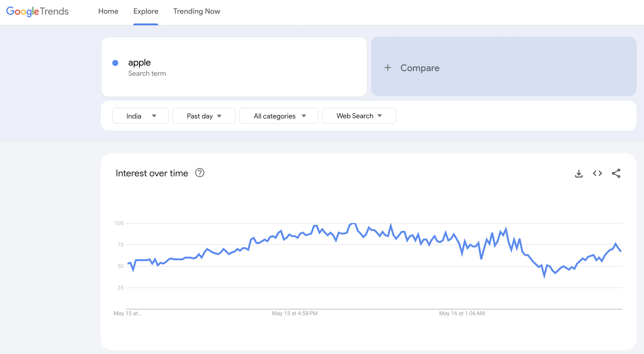Screen dimensions: 644x354
Task: Click the May 16 at 1:06 AM label
Action: click(462, 313)
